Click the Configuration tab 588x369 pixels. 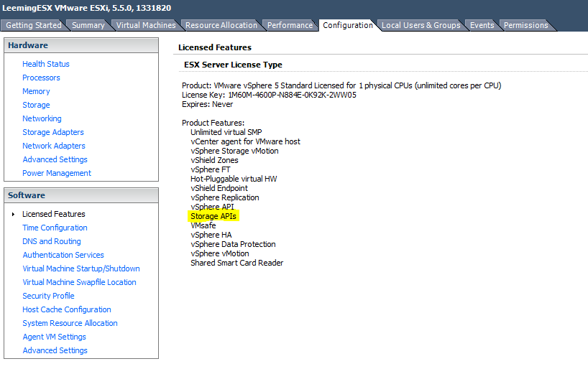348,25
